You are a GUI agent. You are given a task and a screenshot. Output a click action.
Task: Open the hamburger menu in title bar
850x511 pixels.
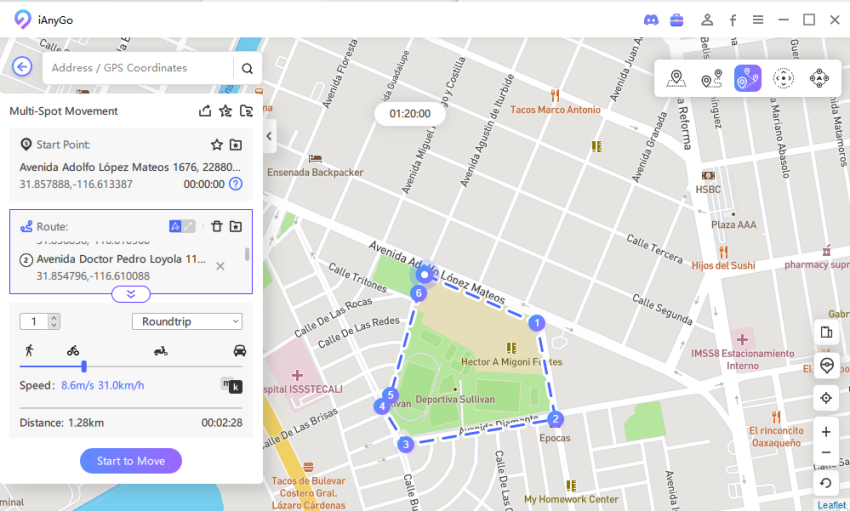(x=758, y=20)
